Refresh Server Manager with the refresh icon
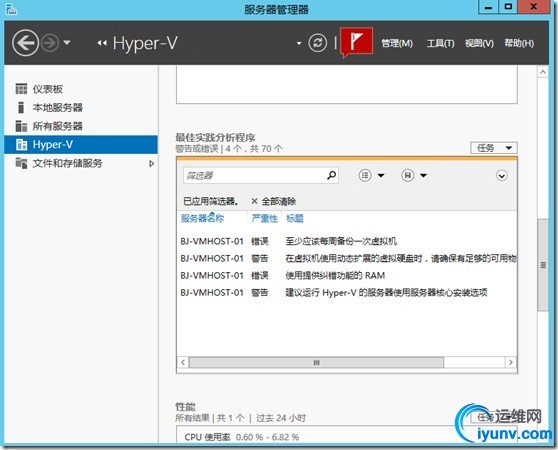 (x=317, y=43)
